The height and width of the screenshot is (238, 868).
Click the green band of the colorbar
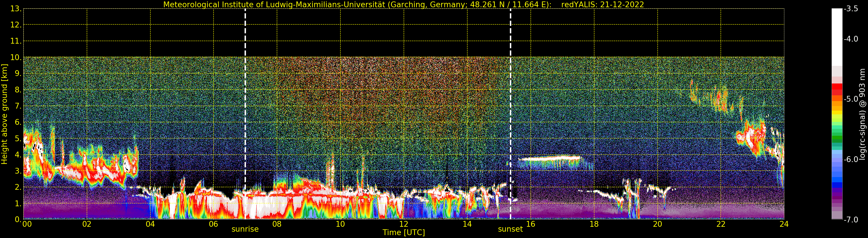point(837,138)
